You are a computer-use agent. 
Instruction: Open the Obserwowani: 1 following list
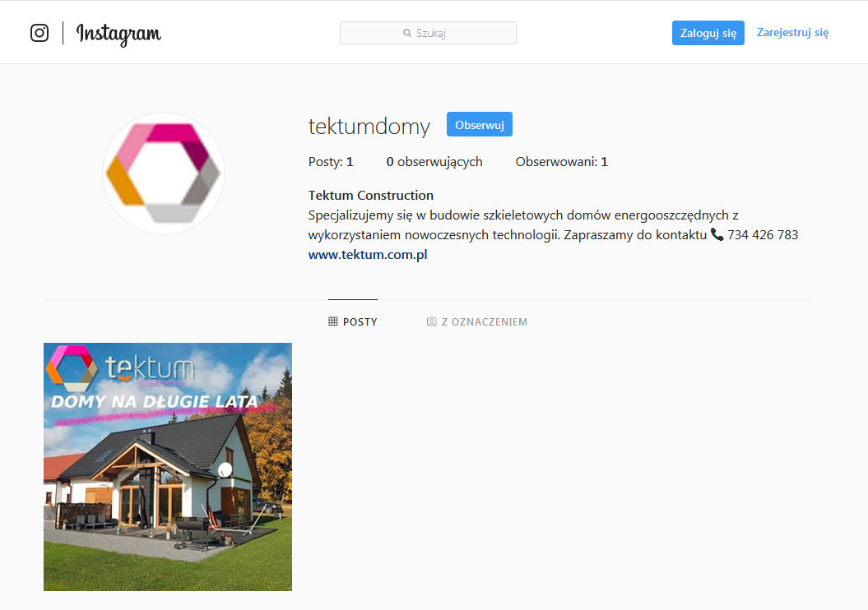[561, 161]
